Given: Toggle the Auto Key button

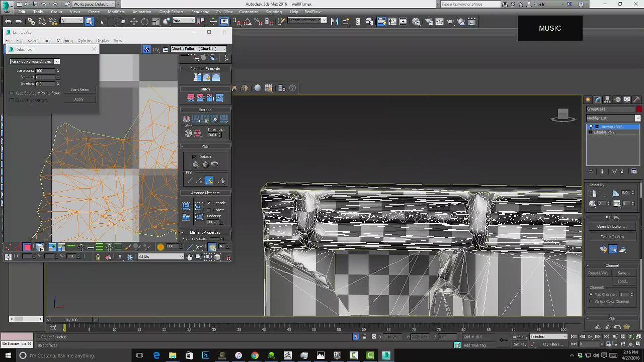Looking at the screenshot, I should coord(519,336).
